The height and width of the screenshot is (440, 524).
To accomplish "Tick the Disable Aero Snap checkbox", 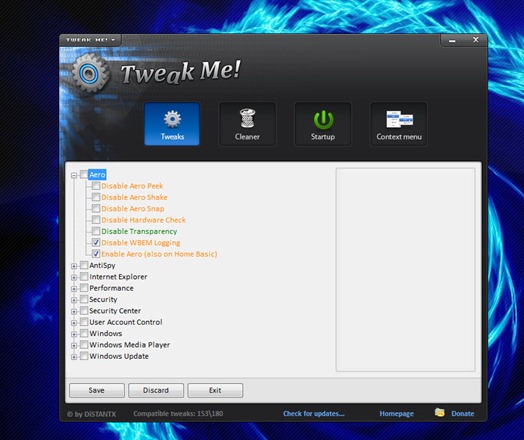I will (x=96, y=208).
